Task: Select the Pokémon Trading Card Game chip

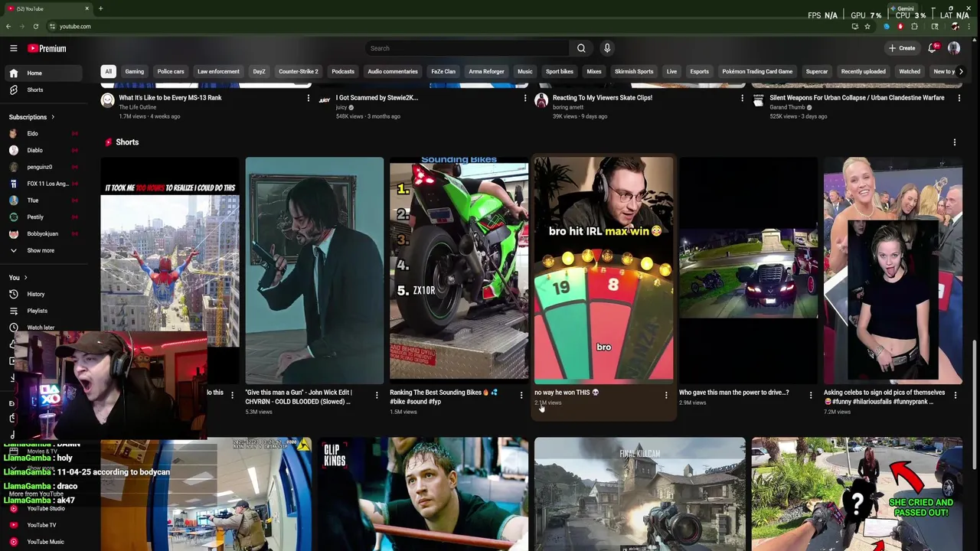Action: [757, 71]
